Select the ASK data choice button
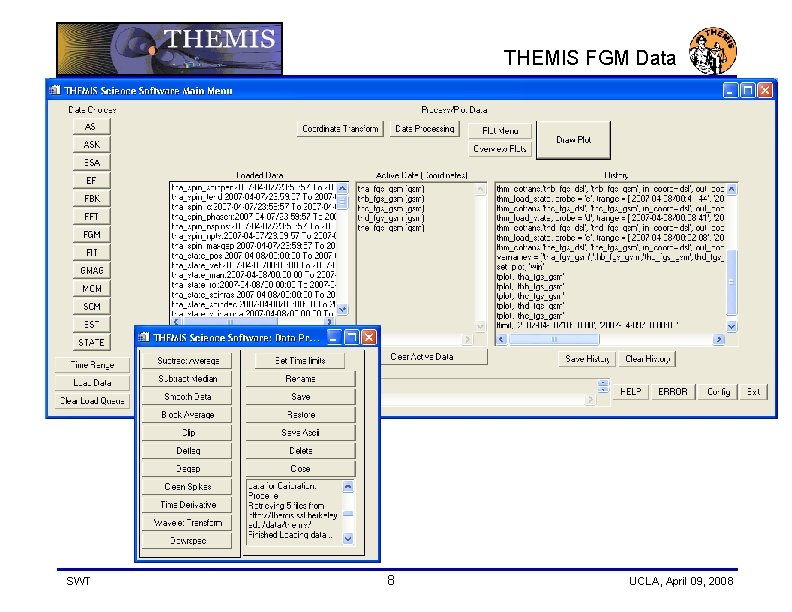The height and width of the screenshot is (612, 792). 91,144
